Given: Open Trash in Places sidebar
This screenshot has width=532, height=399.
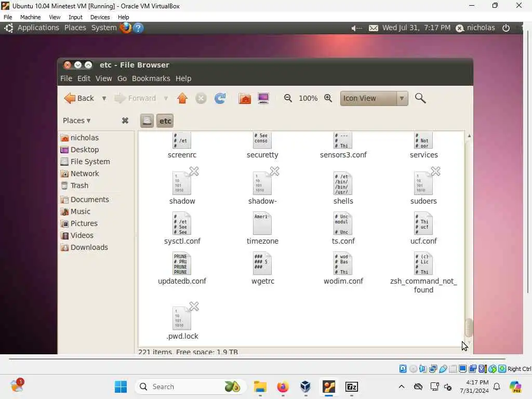Looking at the screenshot, I should [x=75, y=185].
